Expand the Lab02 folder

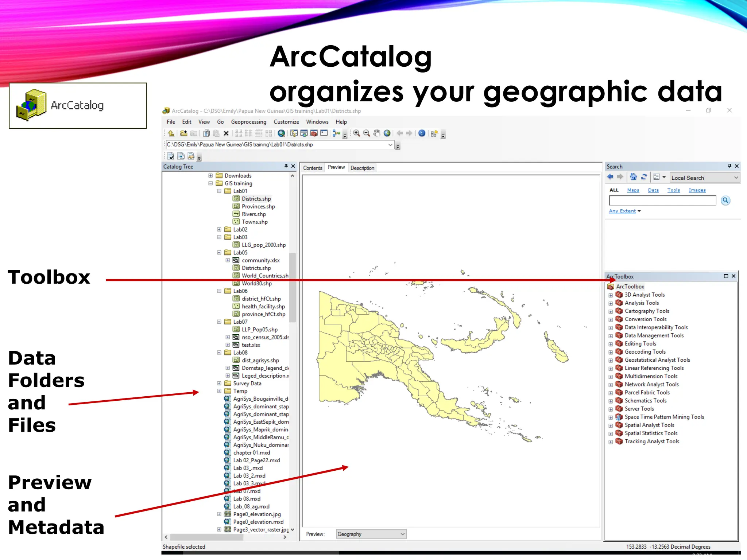click(219, 230)
